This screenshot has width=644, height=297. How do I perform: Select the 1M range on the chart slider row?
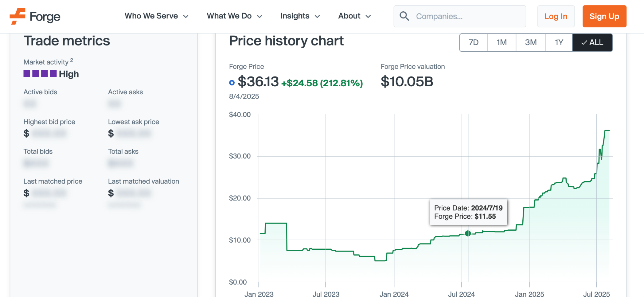coord(502,43)
